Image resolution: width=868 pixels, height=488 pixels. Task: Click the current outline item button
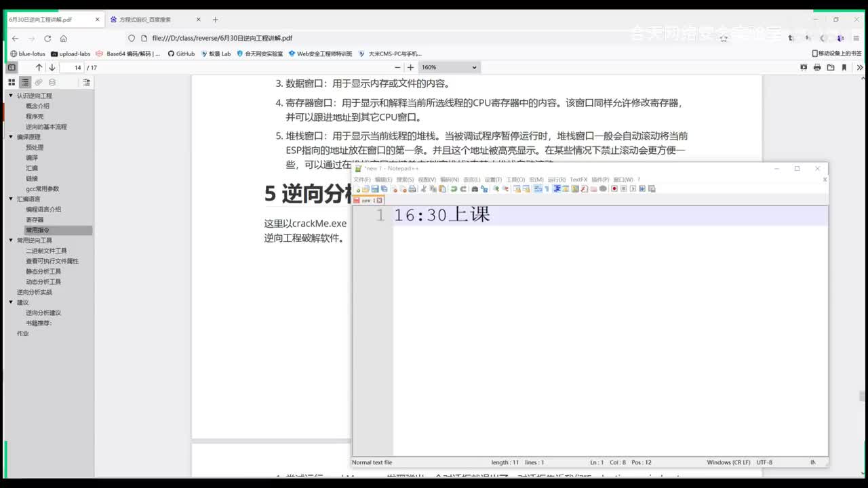tap(86, 82)
